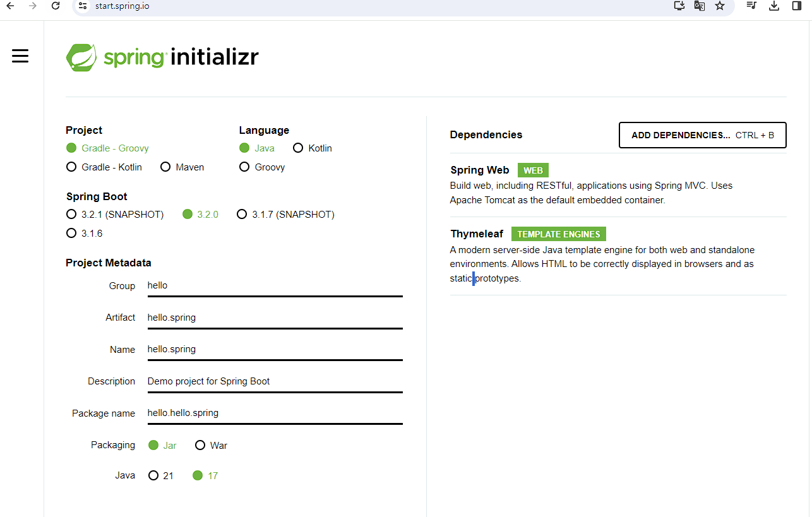Select Spring Boot 3.1.6 version
This screenshot has height=517, width=812.
[84, 234]
